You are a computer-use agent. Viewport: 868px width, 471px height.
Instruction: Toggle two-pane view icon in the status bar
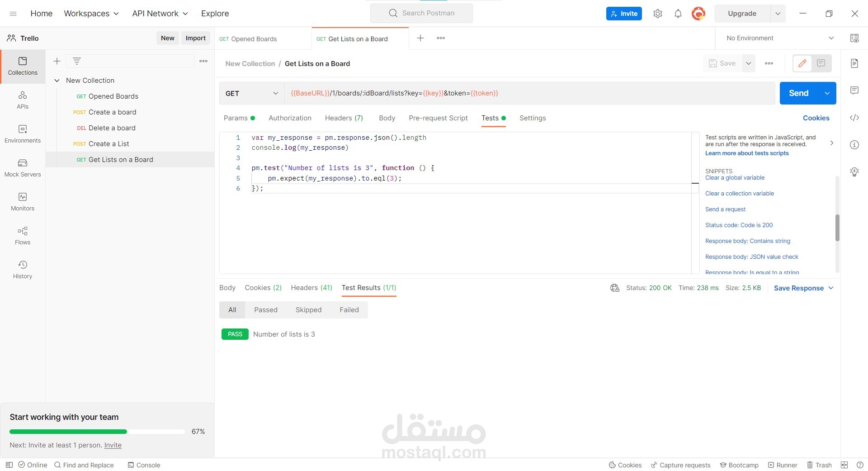844,465
